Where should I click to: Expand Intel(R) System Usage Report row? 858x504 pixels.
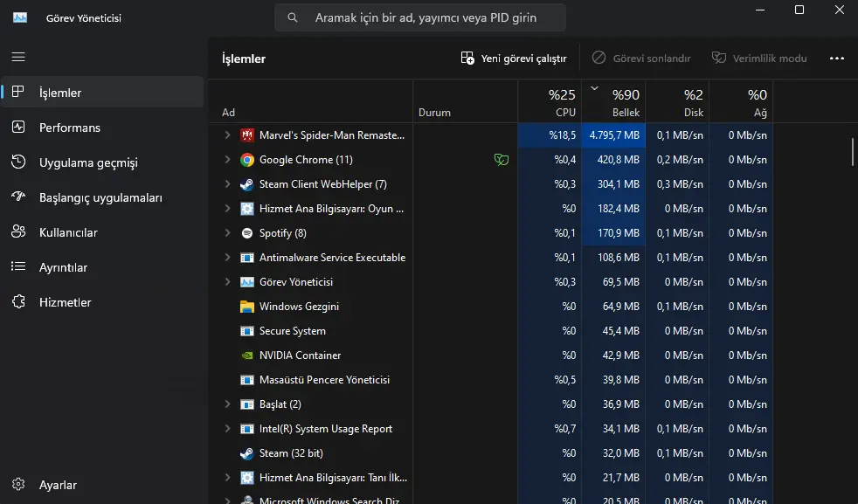tap(227, 429)
